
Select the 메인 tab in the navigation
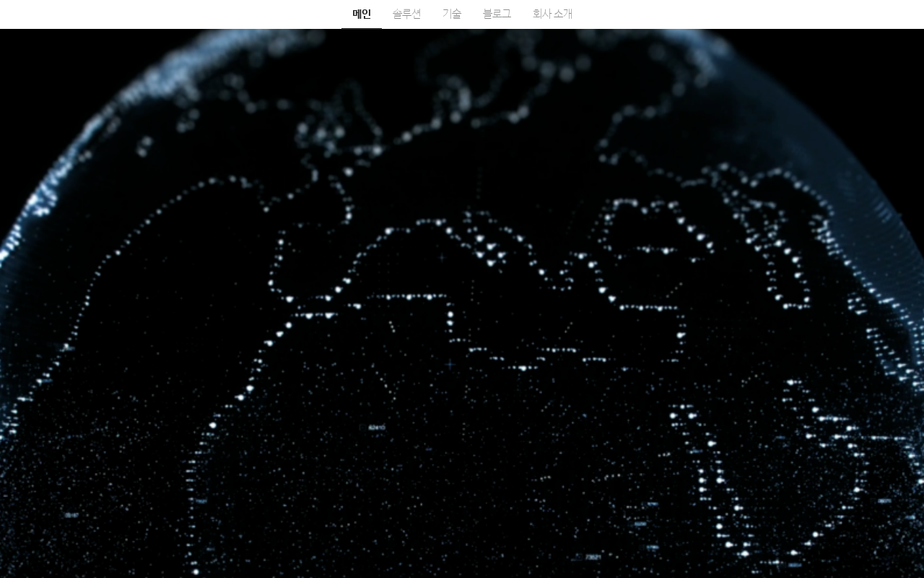[362, 14]
